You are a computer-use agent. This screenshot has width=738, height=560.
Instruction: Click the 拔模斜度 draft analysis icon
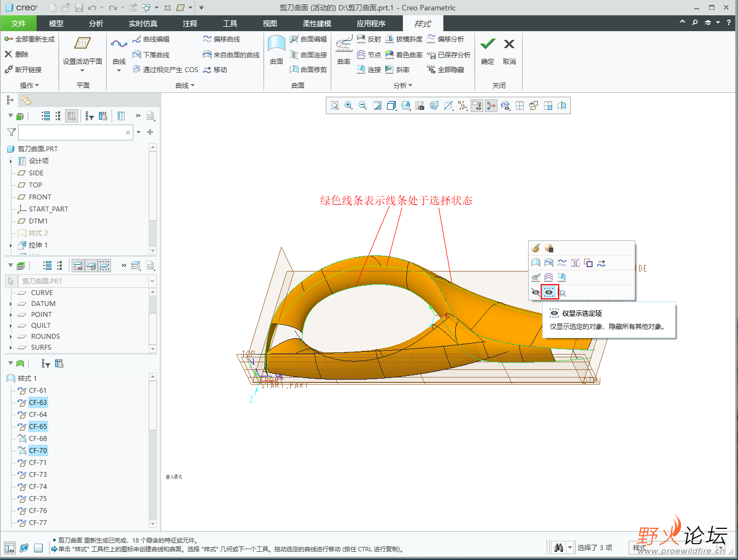click(390, 39)
